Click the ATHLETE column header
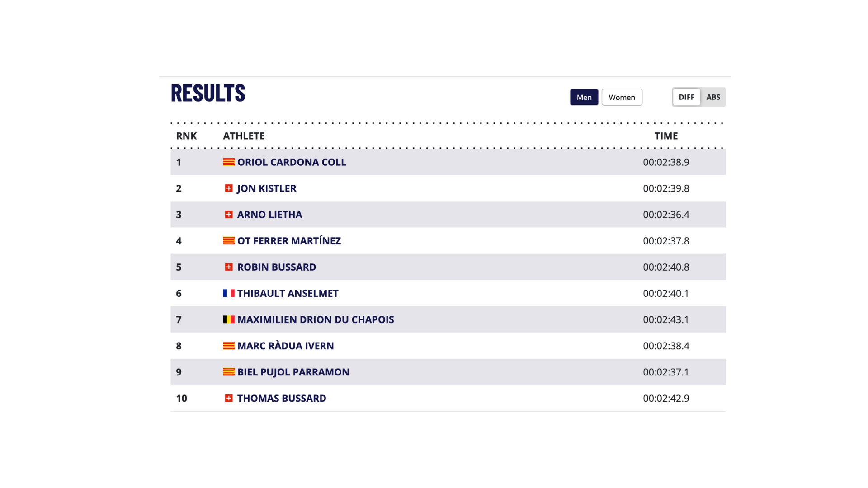The width and height of the screenshot is (868, 488). 244,136
